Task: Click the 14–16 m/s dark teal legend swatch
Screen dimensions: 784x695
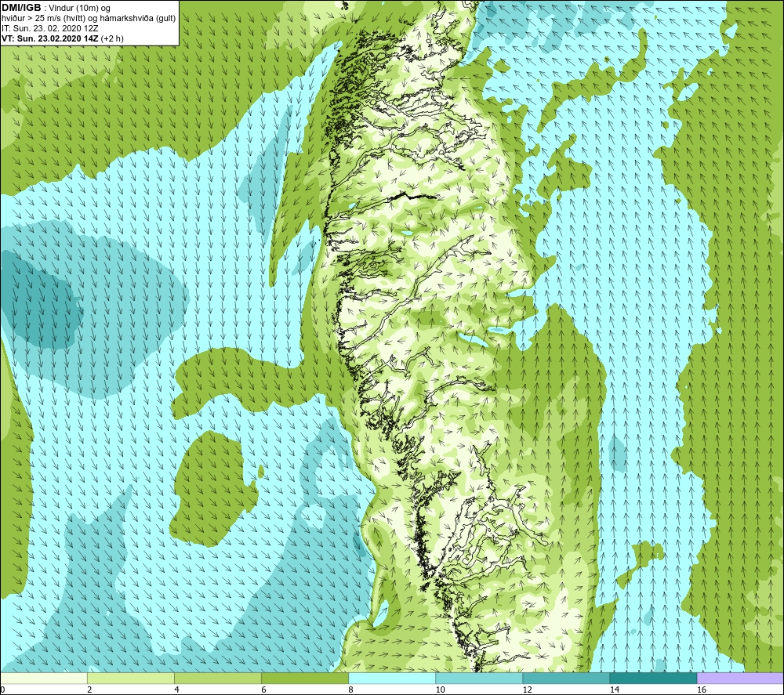Action: (x=653, y=679)
